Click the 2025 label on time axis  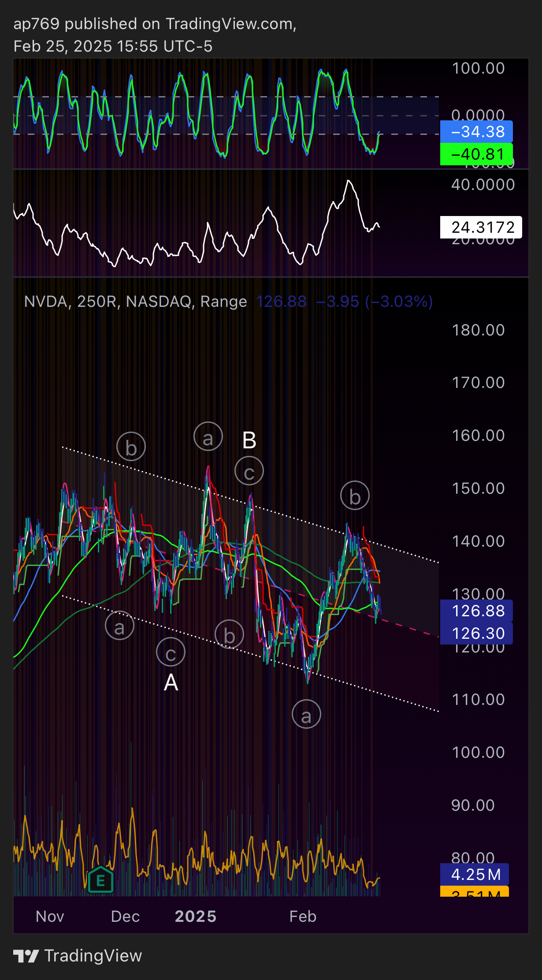pos(196,917)
